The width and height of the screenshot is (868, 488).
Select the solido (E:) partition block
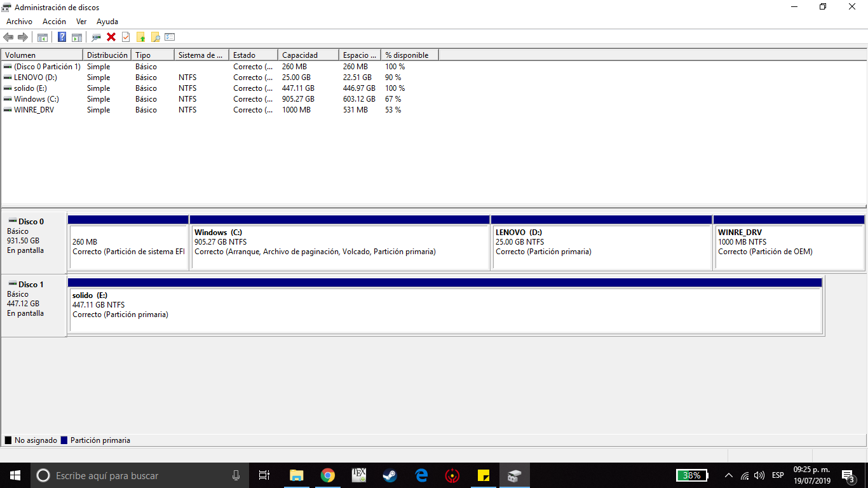(x=445, y=306)
